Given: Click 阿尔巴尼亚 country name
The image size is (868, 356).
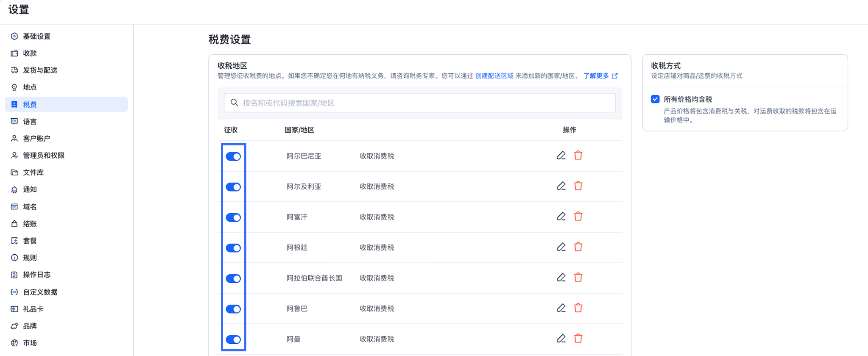Looking at the screenshot, I should 304,156.
